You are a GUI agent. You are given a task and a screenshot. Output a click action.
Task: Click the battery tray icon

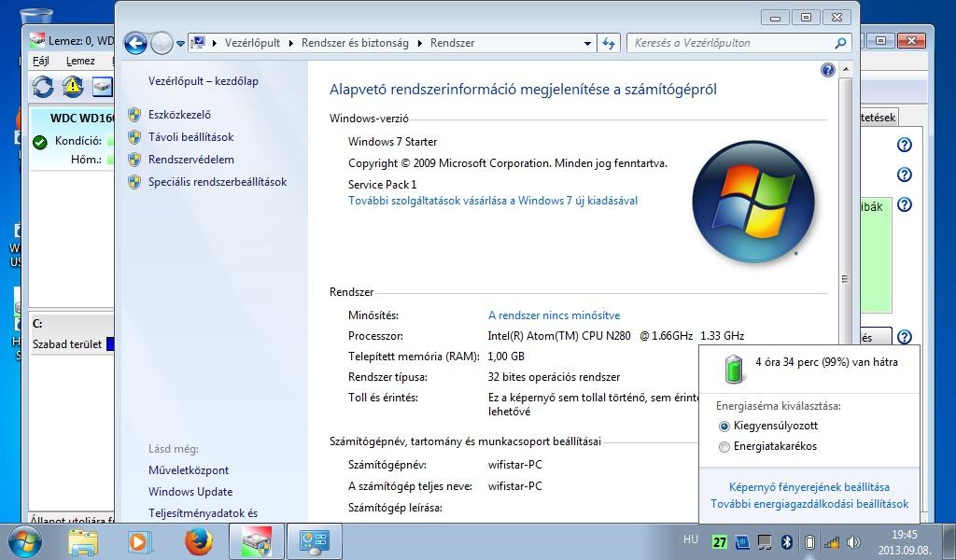(809, 541)
